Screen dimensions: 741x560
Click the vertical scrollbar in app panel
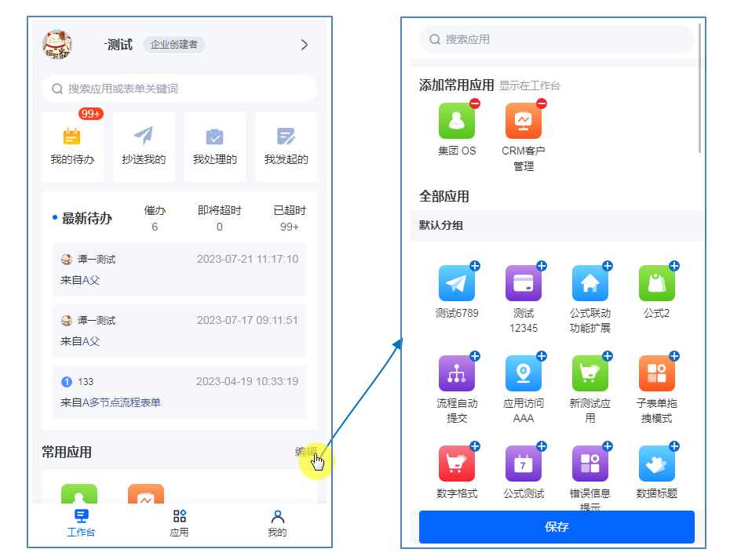[x=699, y=88]
